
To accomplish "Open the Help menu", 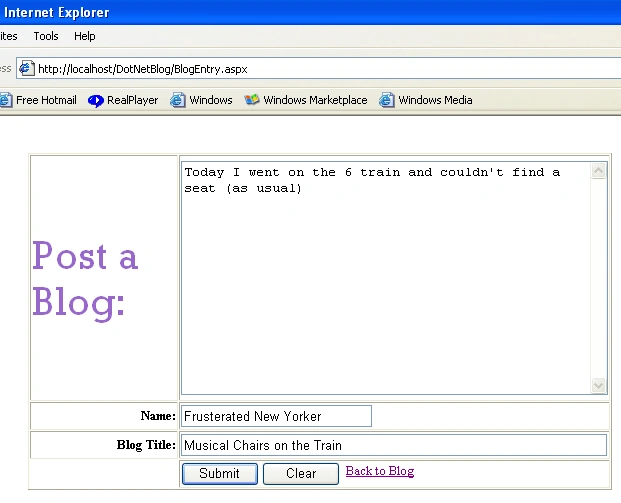I will click(x=84, y=36).
